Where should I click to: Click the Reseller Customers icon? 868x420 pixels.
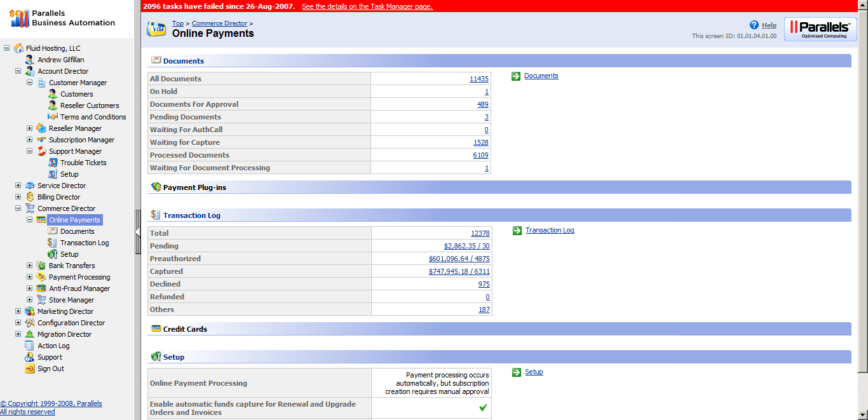(x=53, y=105)
